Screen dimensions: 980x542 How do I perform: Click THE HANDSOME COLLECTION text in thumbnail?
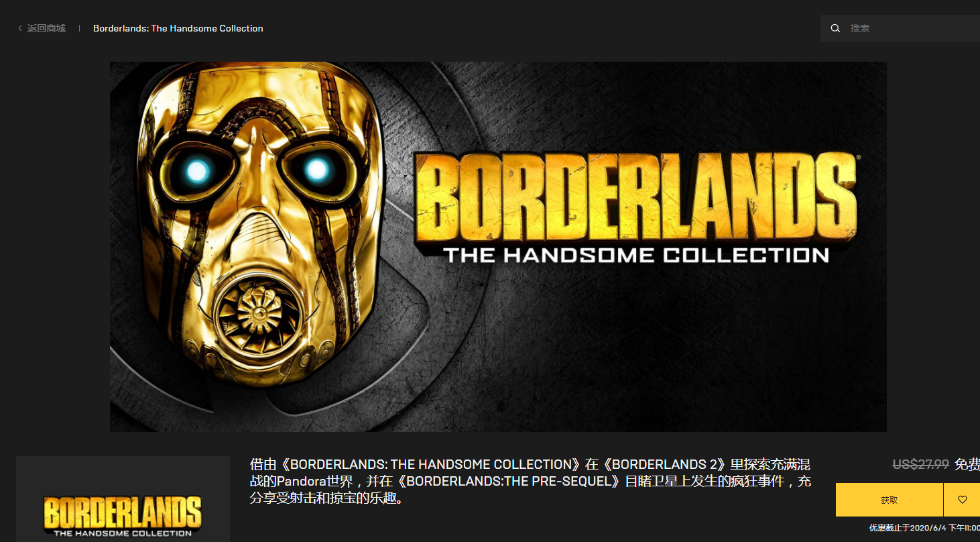[123, 533]
